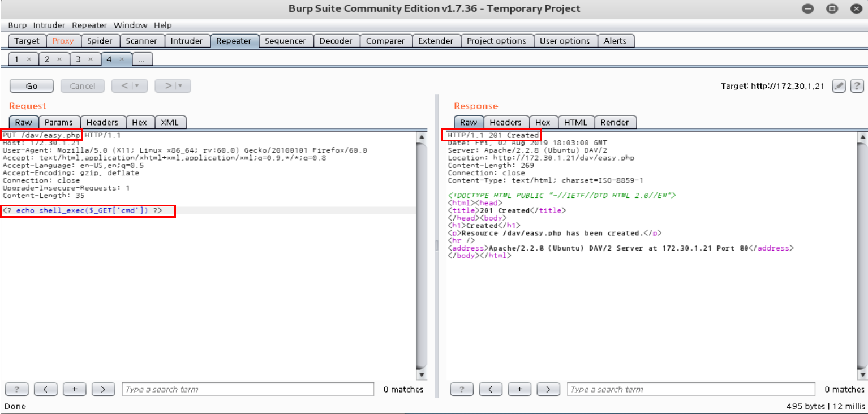Show request Params view

pos(59,122)
